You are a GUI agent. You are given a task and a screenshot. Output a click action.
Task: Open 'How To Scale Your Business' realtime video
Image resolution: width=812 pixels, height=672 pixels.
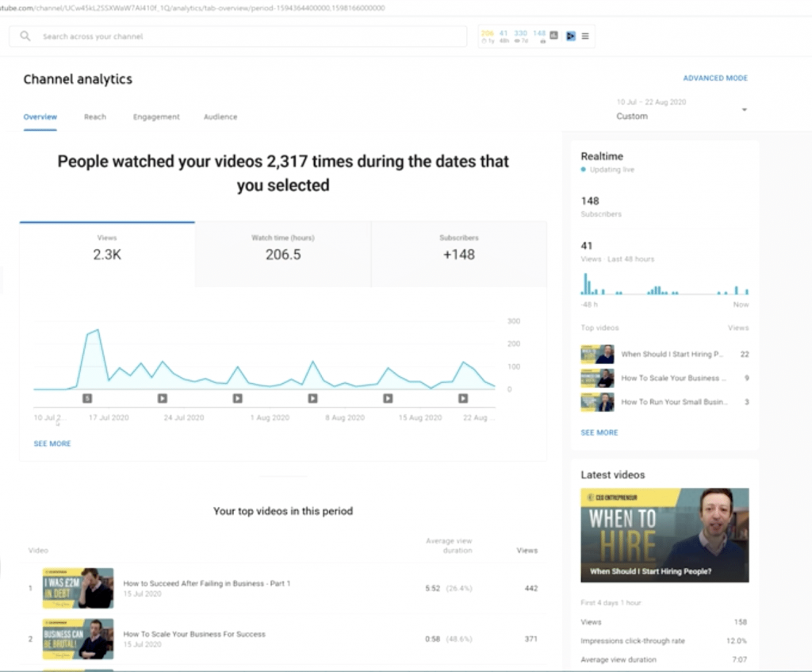(673, 378)
